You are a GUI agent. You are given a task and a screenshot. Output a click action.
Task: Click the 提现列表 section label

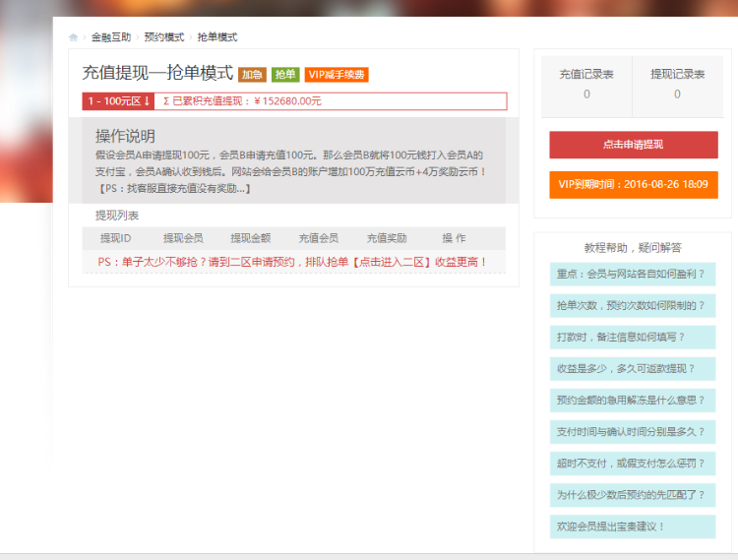click(x=117, y=216)
